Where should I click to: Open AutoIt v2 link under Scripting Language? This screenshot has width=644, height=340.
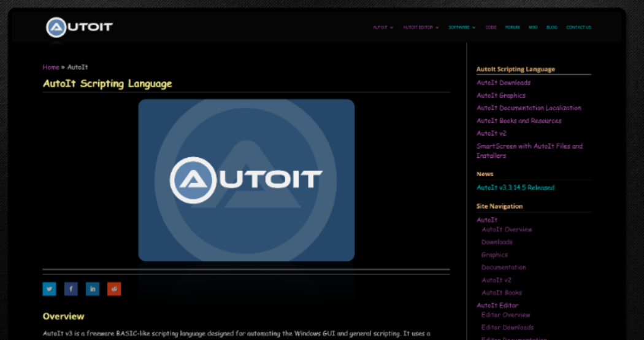coord(492,134)
